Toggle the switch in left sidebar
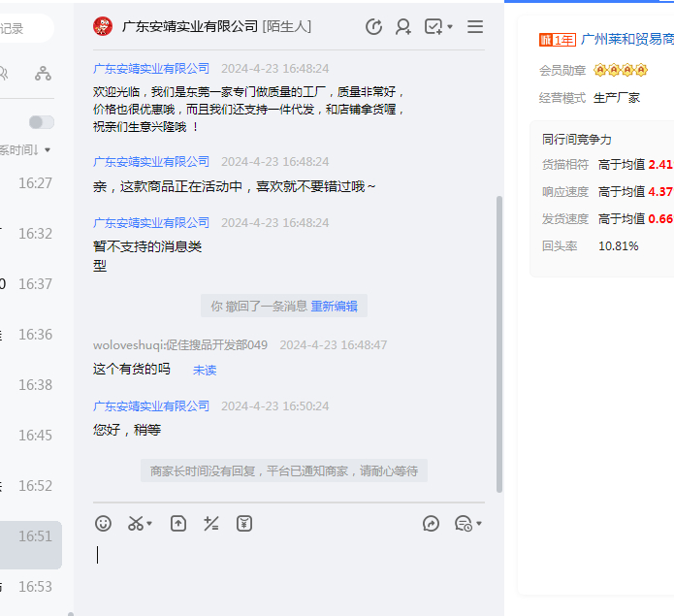The image size is (674, 616). pos(42,122)
